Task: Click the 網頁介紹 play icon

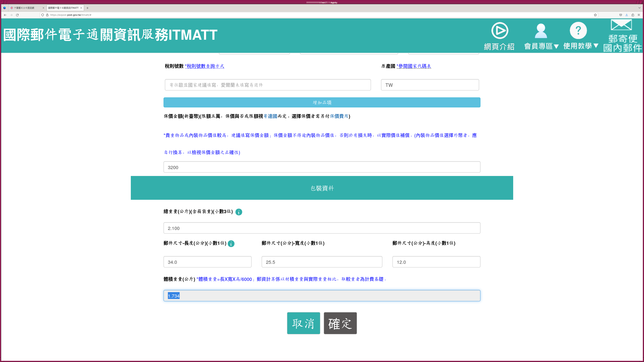Action: (x=499, y=31)
